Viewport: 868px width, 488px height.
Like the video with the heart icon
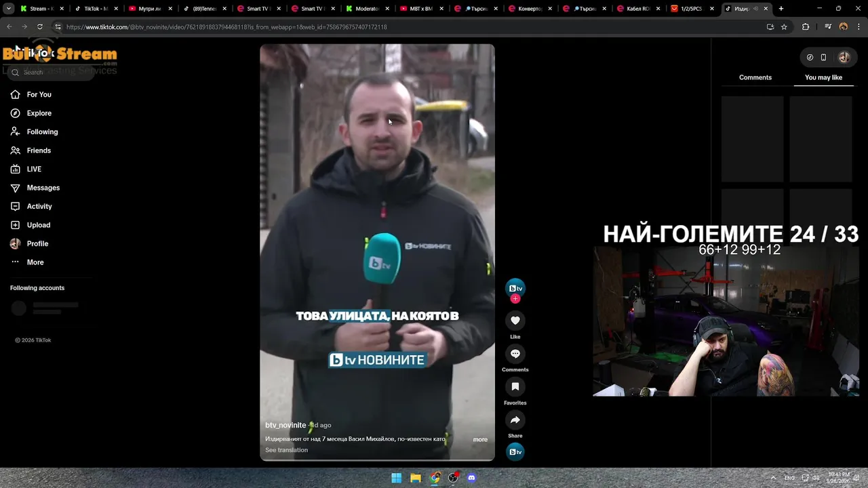(x=515, y=321)
